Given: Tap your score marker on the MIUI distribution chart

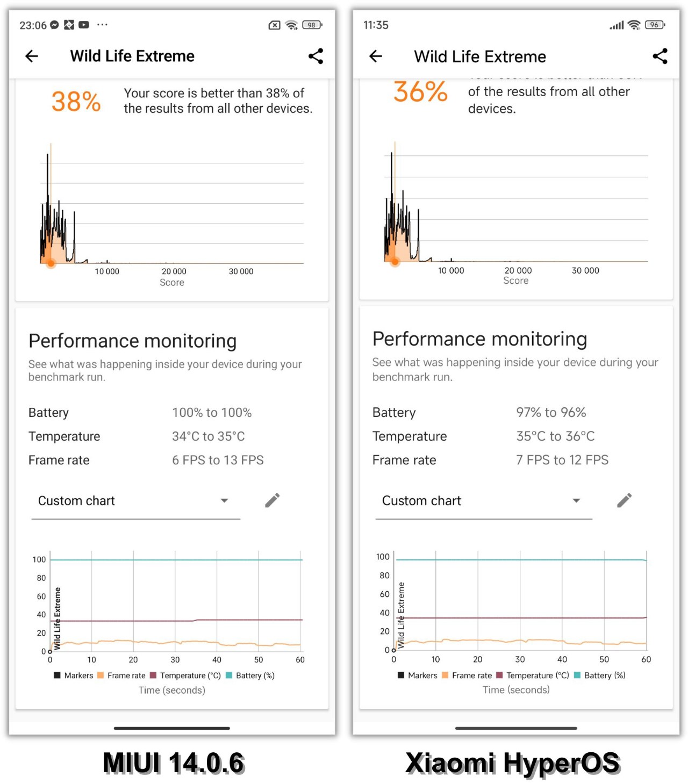Looking at the screenshot, I should pyautogui.click(x=51, y=263).
